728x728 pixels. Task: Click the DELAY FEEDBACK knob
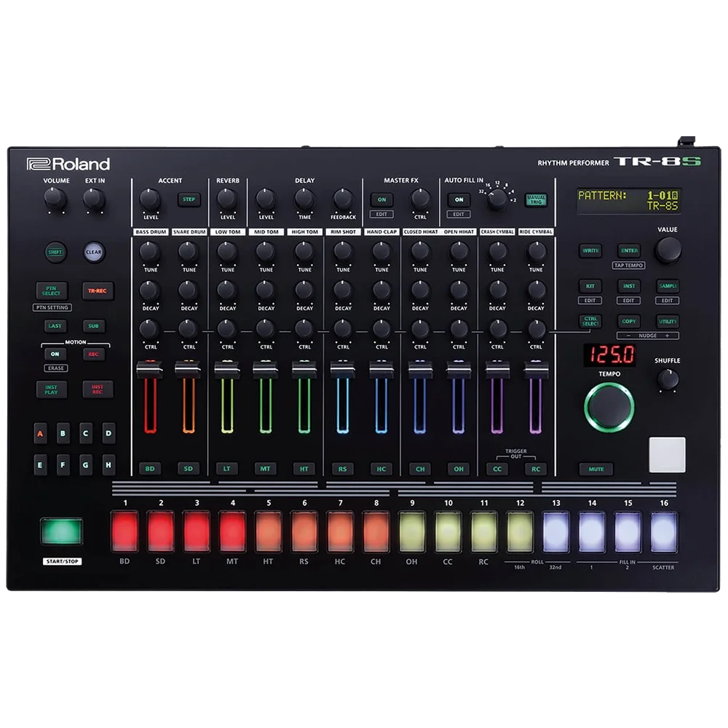click(x=343, y=199)
